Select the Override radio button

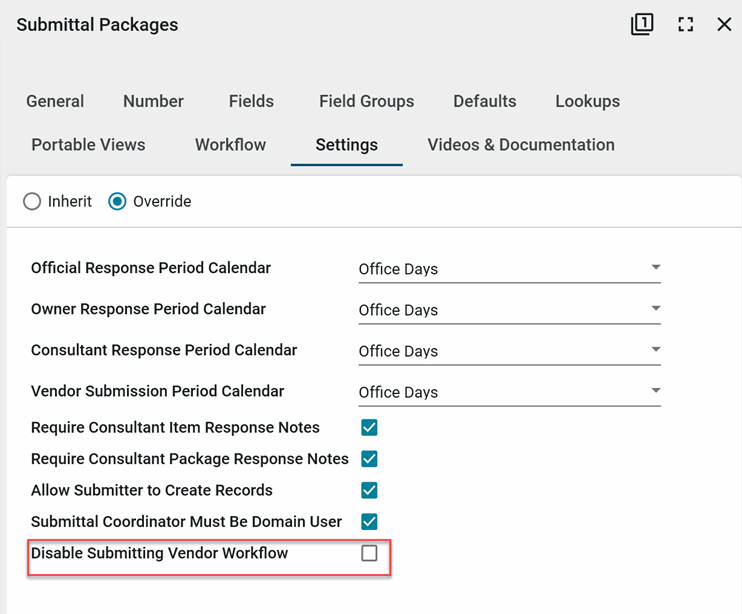(118, 202)
